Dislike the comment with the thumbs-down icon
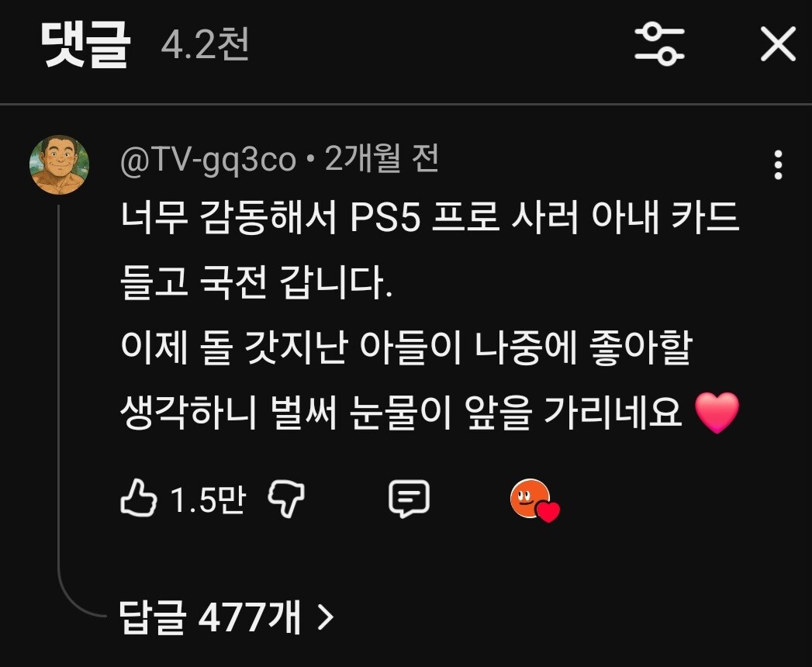 pos(286,498)
